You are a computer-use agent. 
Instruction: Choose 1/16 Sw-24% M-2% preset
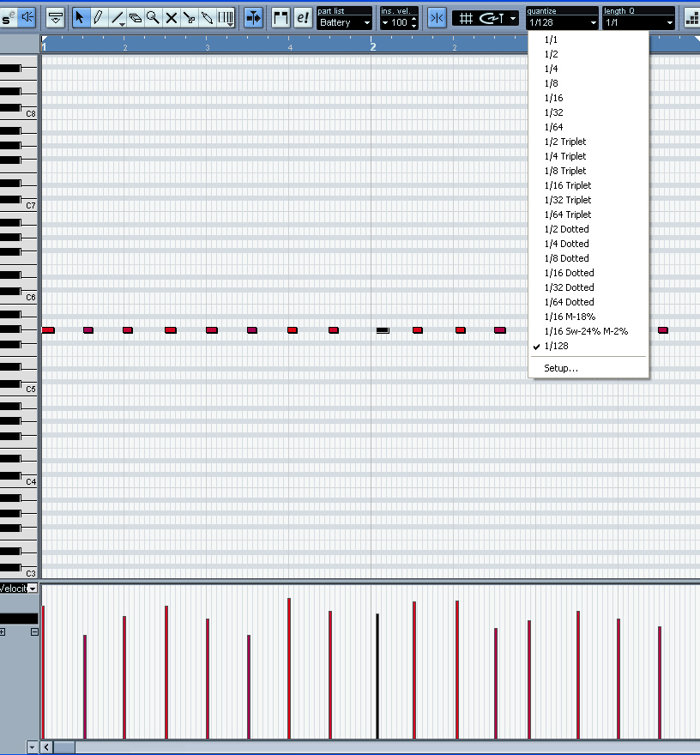click(588, 331)
